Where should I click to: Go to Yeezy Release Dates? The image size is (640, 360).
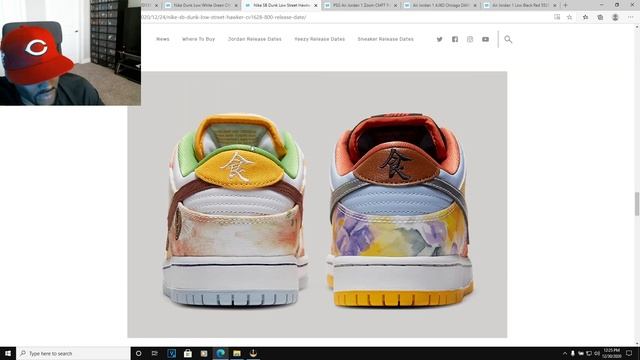coord(320,39)
